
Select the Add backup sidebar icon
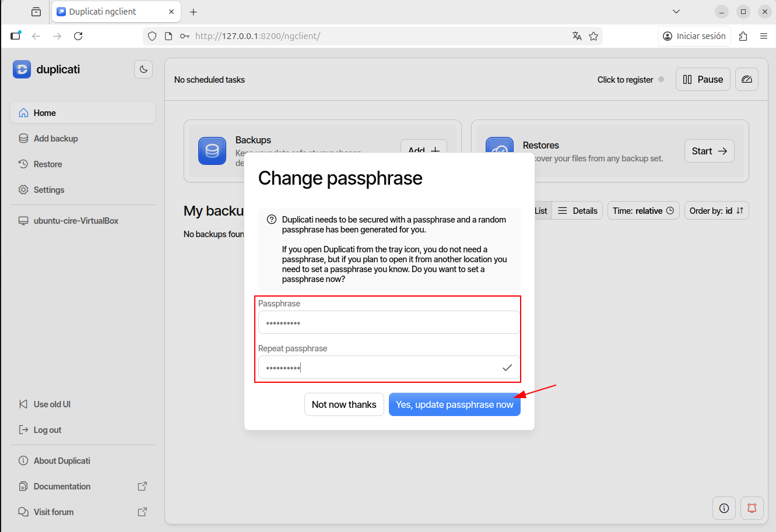23,138
